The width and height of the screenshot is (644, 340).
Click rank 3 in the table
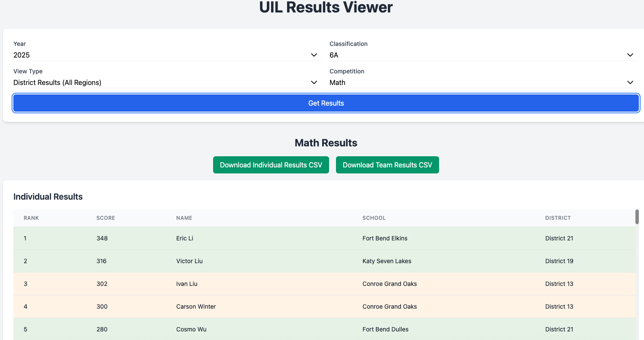coord(25,284)
